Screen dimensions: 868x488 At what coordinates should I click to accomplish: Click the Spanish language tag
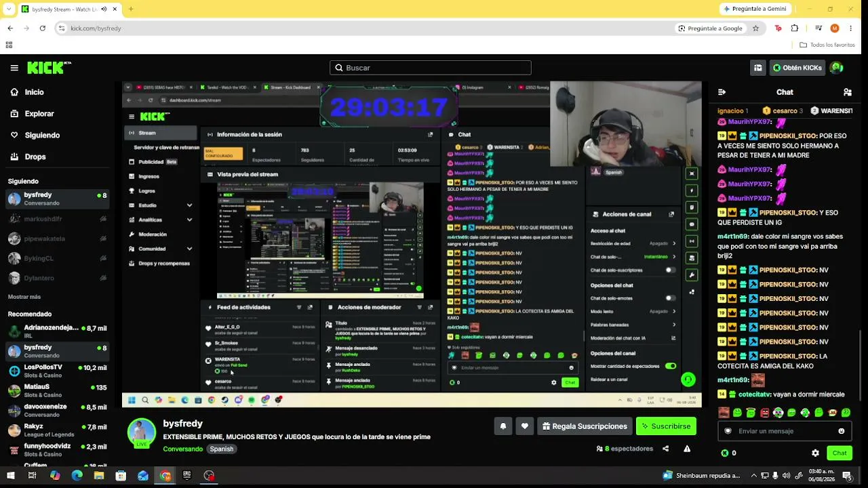(x=221, y=449)
